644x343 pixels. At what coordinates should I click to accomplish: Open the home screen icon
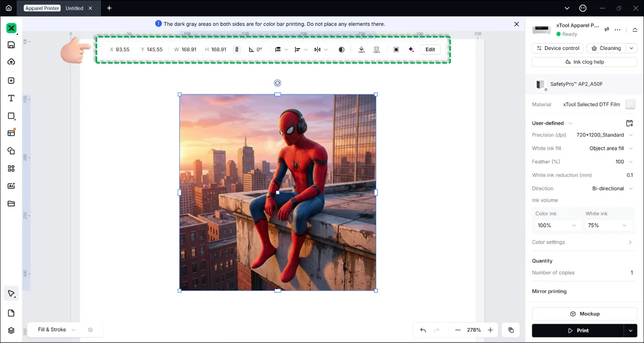coord(8,8)
